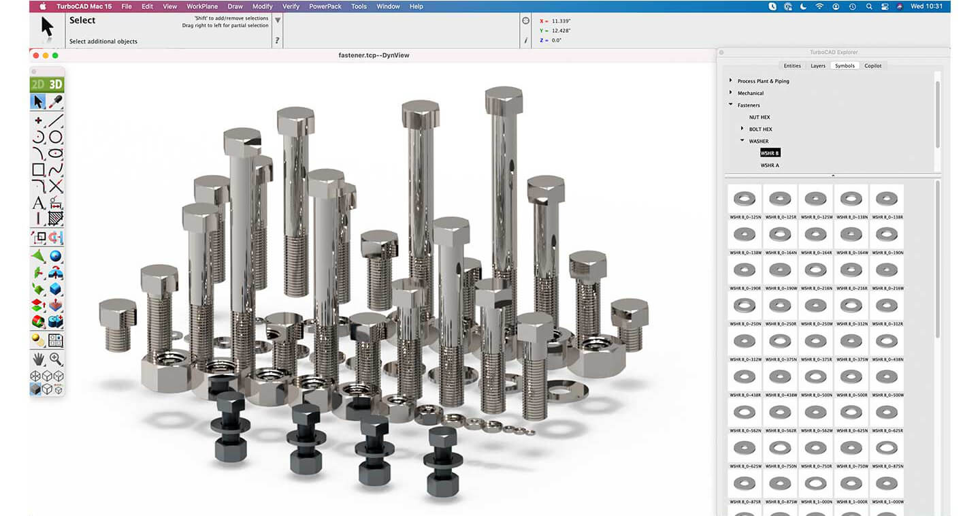This screenshot has width=980, height=516.
Task: Expand the Mechanical category
Action: tap(731, 93)
